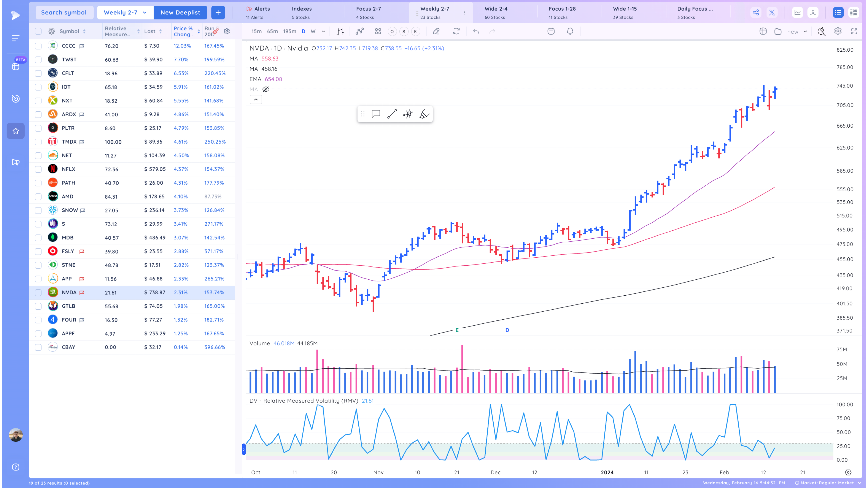Open the radar scanner sidebar icon
The image size is (868, 488).
pos(16,98)
